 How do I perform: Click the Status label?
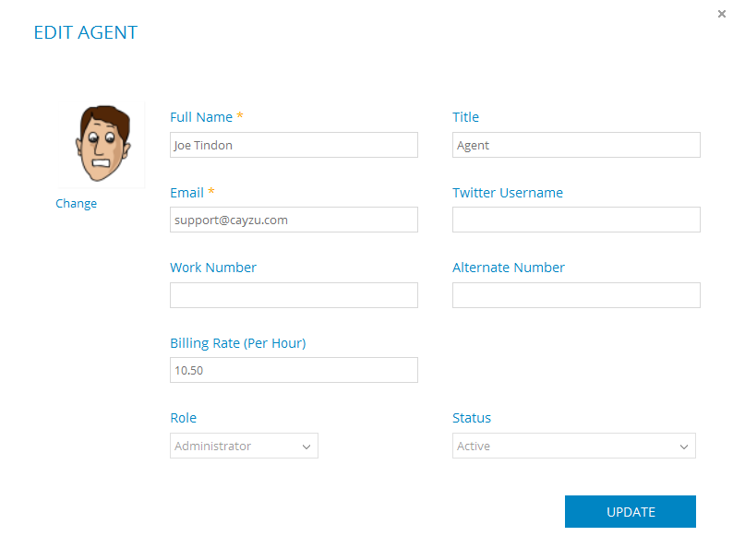coord(472,418)
